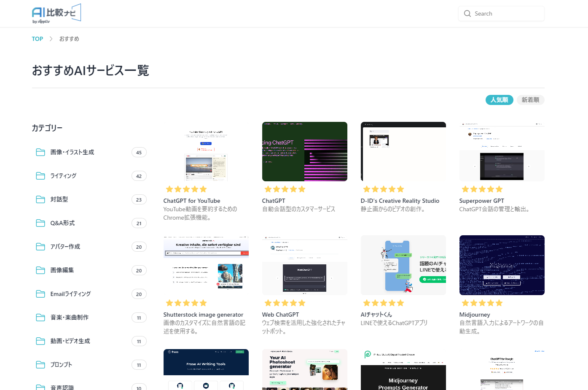The height and width of the screenshot is (390, 588).
Task: Click the 23 count badge for 対話型
Action: (x=139, y=200)
